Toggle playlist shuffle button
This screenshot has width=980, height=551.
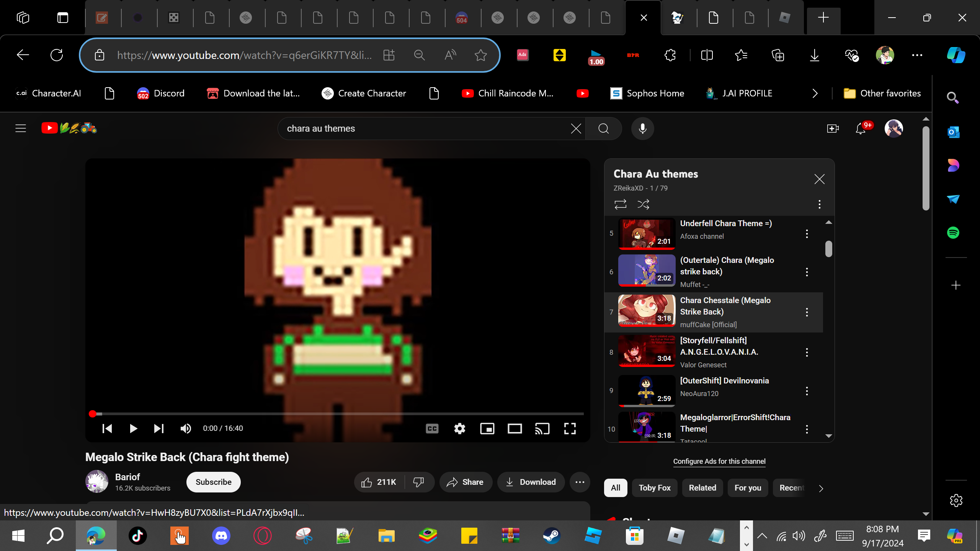coord(643,204)
